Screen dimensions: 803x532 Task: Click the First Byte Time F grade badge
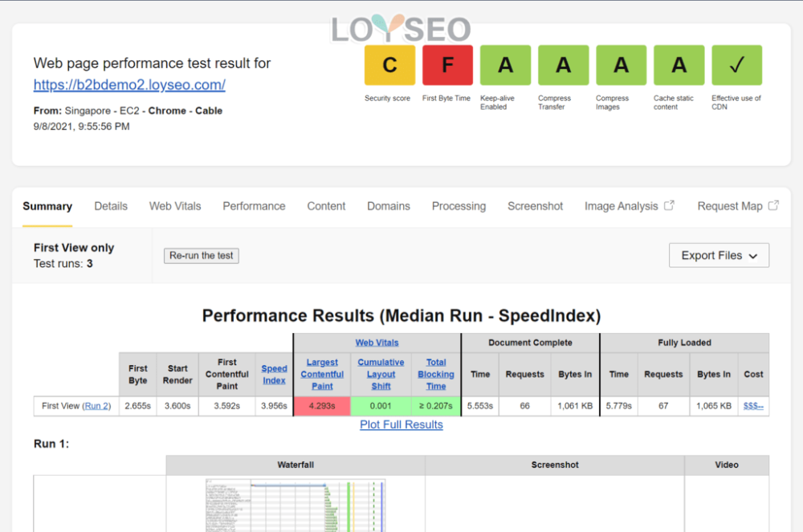click(x=447, y=65)
